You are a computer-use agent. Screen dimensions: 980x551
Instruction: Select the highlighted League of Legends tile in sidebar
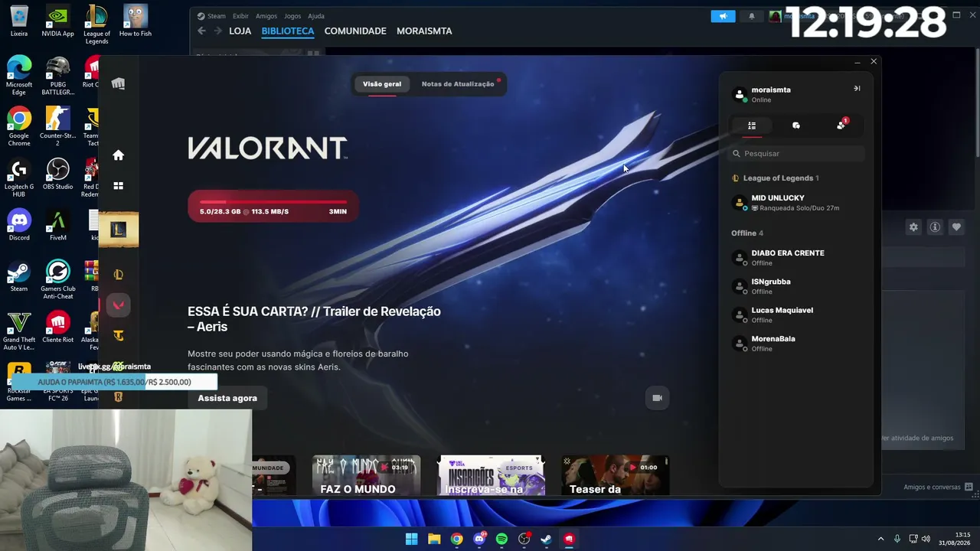click(x=118, y=230)
